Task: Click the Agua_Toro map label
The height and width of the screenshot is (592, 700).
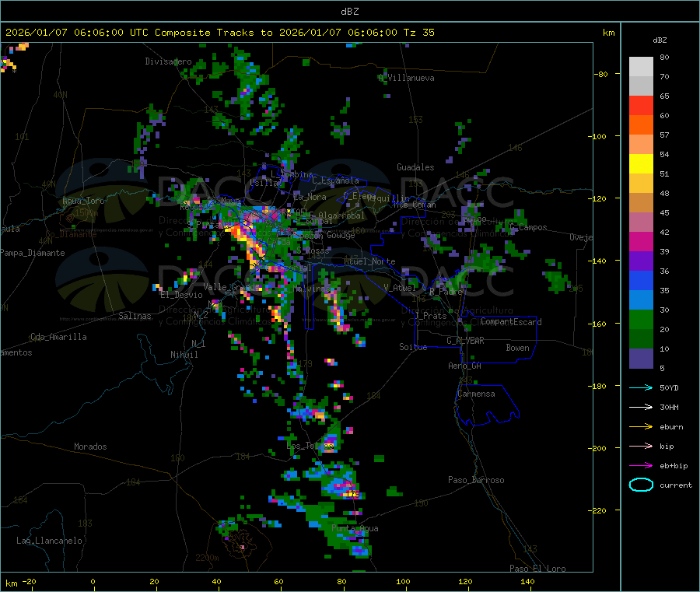Action: 83,201
